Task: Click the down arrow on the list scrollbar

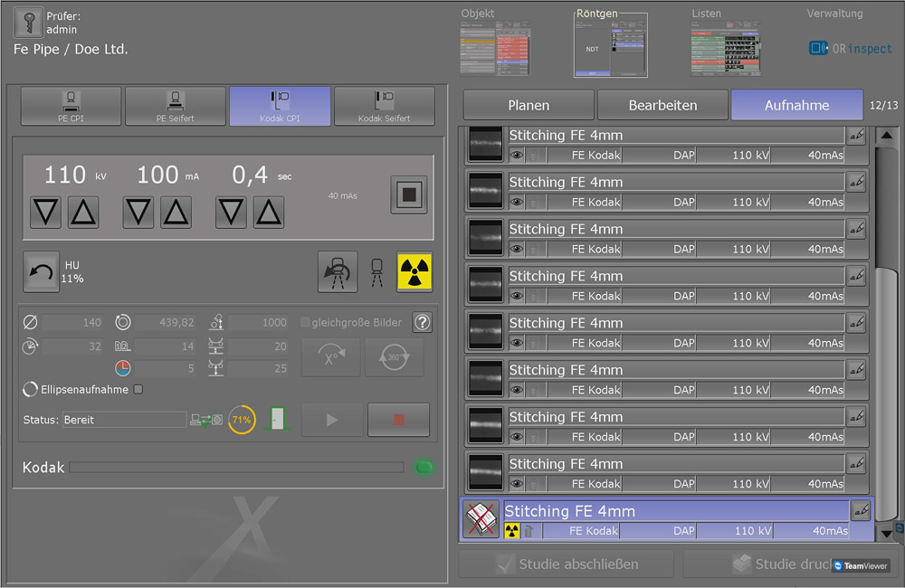Action: [887, 533]
